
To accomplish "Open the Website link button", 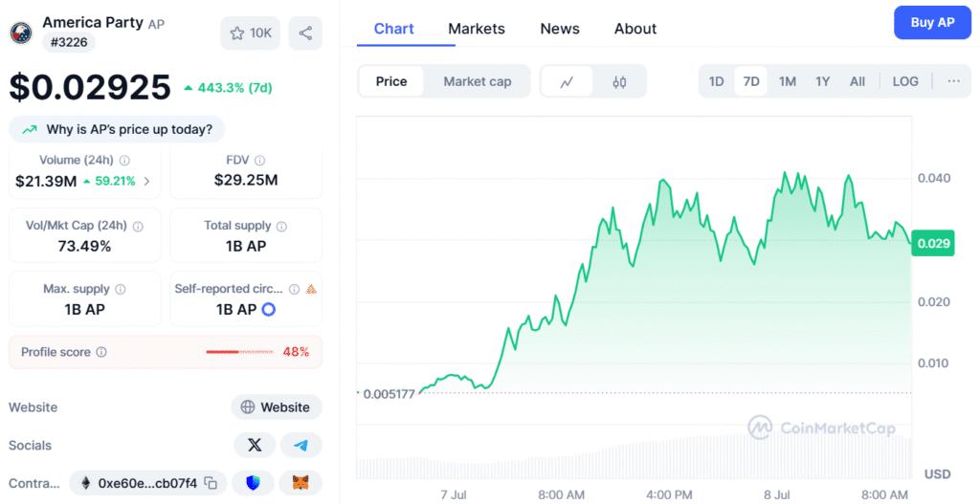I will click(277, 407).
